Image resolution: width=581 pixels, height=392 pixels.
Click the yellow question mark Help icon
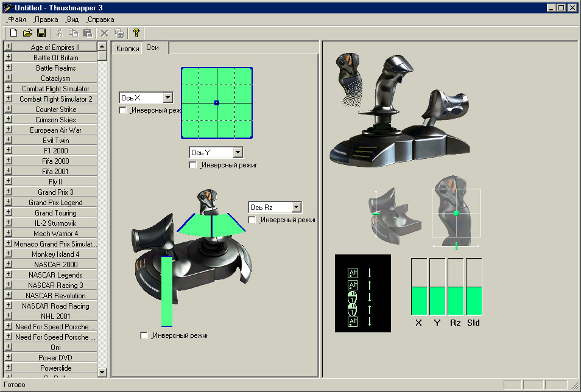(x=136, y=33)
